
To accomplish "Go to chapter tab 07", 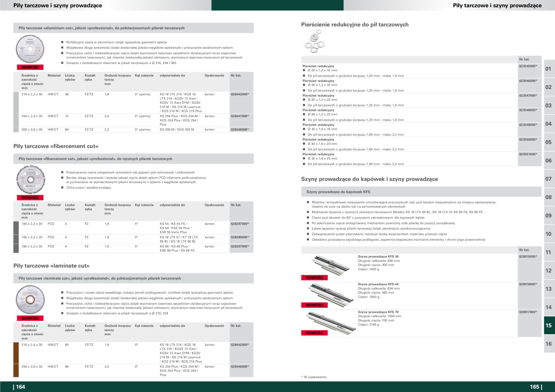I will tap(549, 179).
